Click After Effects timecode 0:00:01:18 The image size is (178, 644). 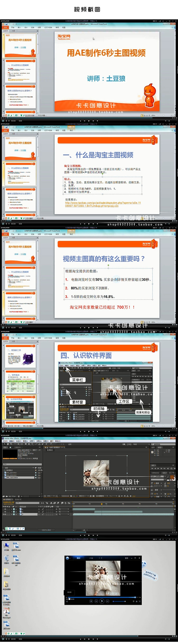pos(9,502)
